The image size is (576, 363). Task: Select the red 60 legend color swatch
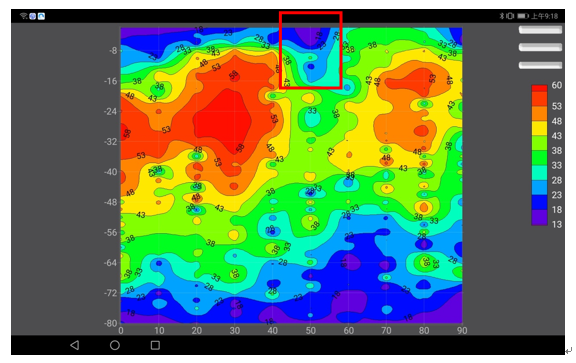coord(539,88)
